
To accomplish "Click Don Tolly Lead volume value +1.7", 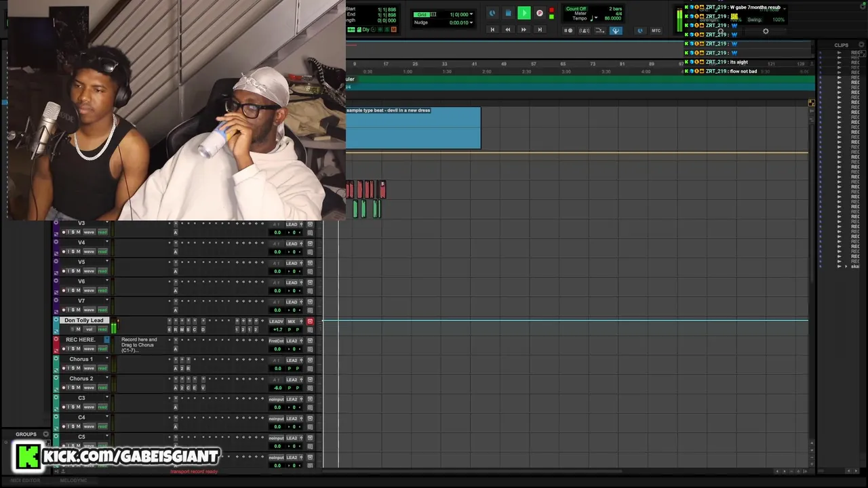I will 277,330.
